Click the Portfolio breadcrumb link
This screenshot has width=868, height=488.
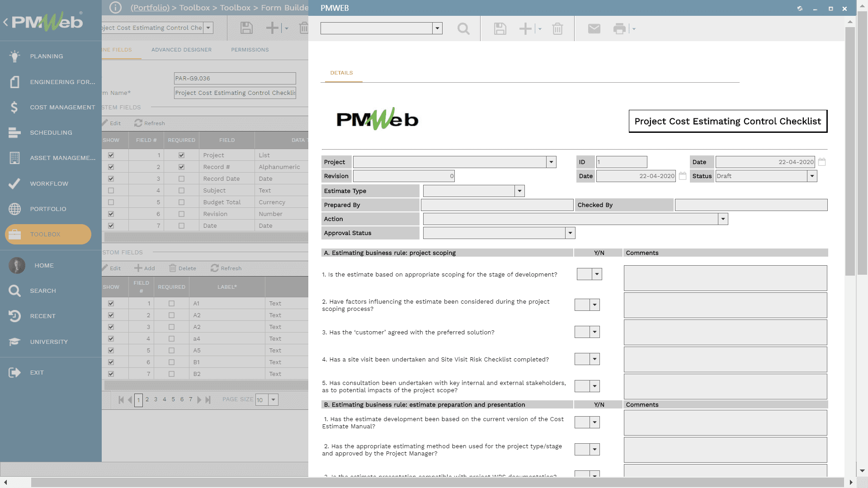coord(150,8)
